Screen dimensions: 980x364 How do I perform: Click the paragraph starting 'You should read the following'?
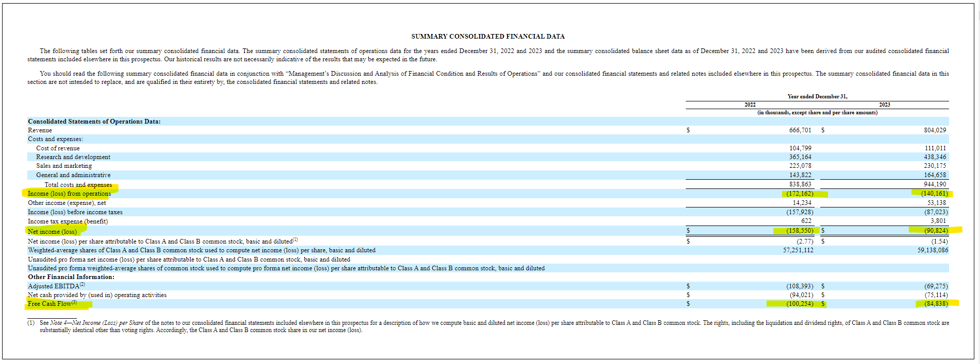(x=488, y=78)
